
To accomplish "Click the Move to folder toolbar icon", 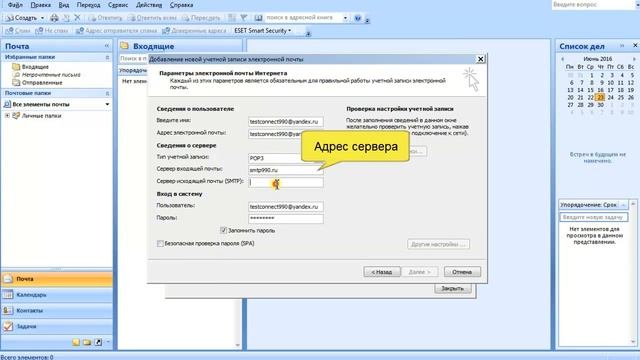I will (x=66, y=18).
